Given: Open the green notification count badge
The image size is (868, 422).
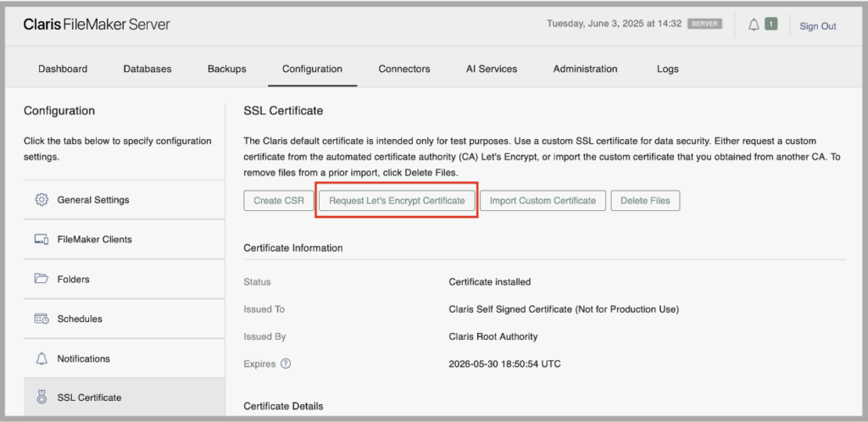Looking at the screenshot, I should point(771,25).
